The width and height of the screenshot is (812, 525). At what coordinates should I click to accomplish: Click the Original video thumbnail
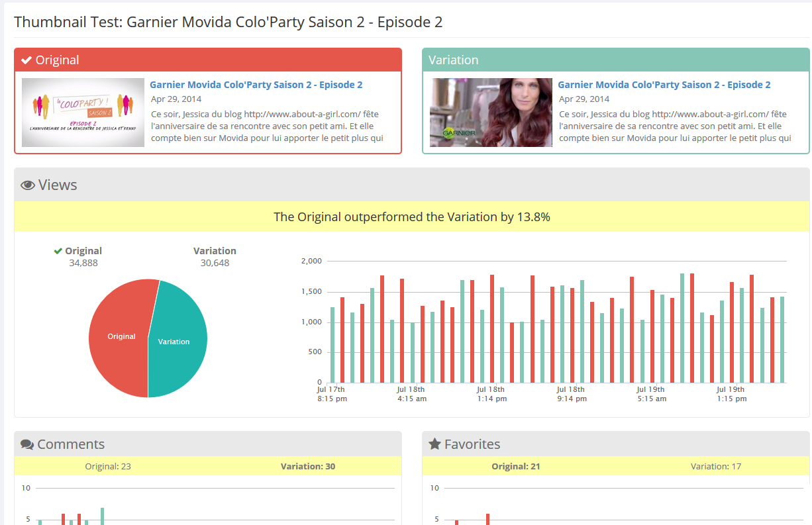point(82,113)
